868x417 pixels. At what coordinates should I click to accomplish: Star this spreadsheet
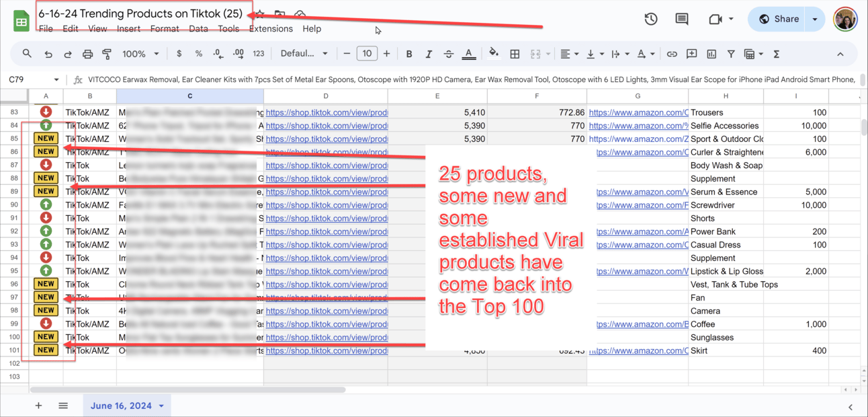click(260, 14)
